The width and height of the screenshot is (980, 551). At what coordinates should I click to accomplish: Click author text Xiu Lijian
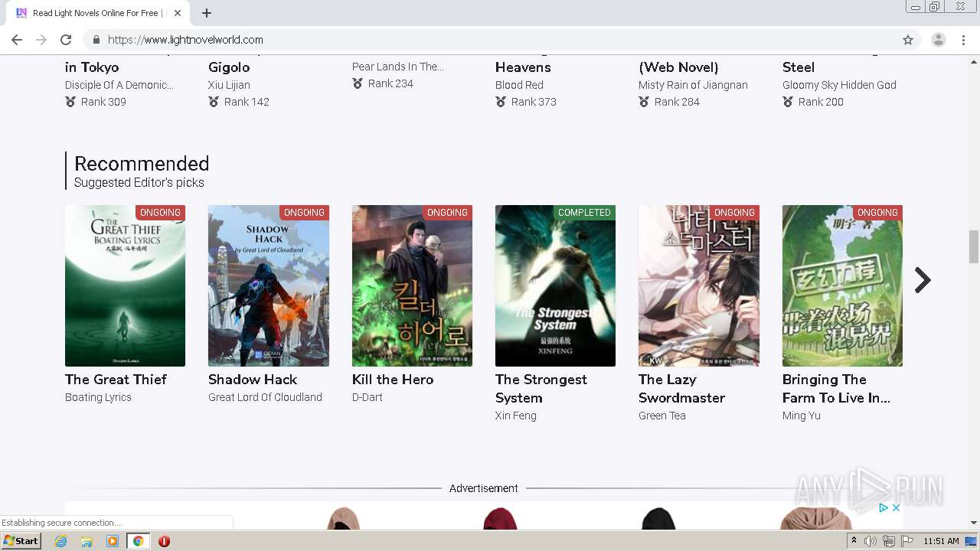point(229,85)
